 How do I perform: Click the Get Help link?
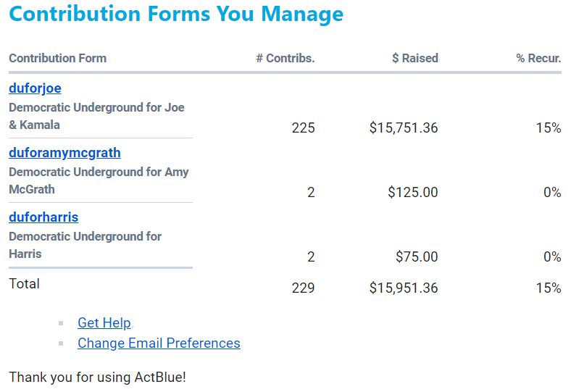[104, 323]
